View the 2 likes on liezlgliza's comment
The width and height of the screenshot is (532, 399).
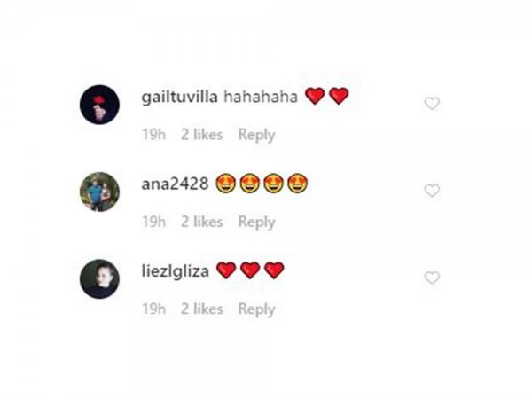202,309
